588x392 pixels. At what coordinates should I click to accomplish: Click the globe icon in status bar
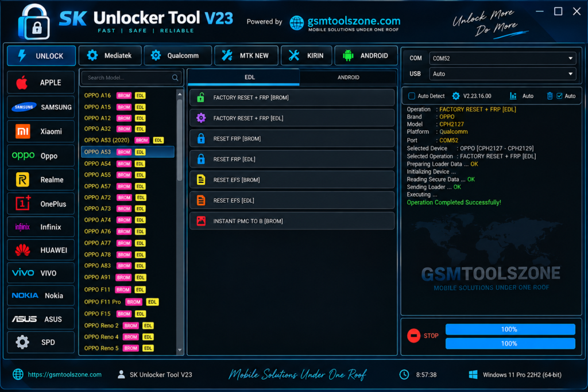18,374
